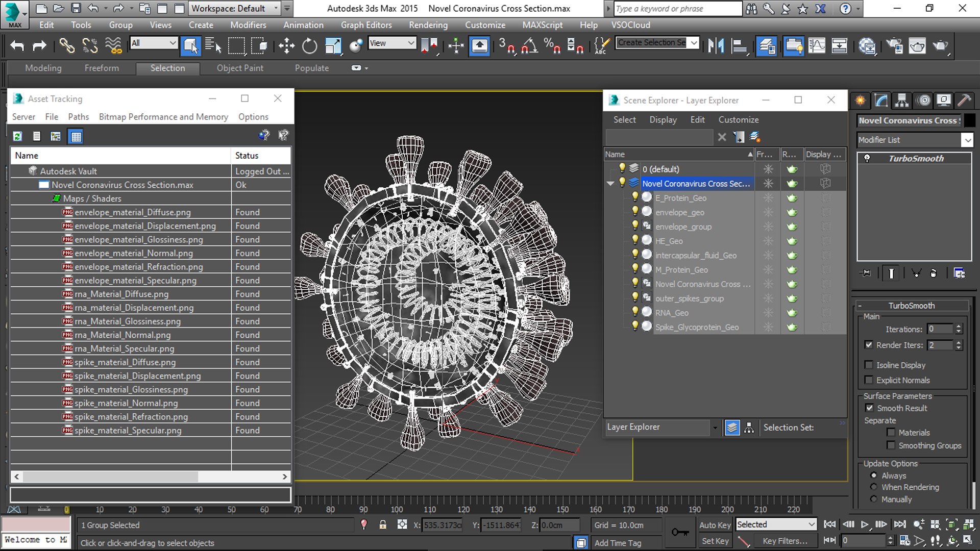Hide the RNA_Geo object via lightbulb
The height and width of the screenshot is (551, 980).
click(x=635, y=311)
